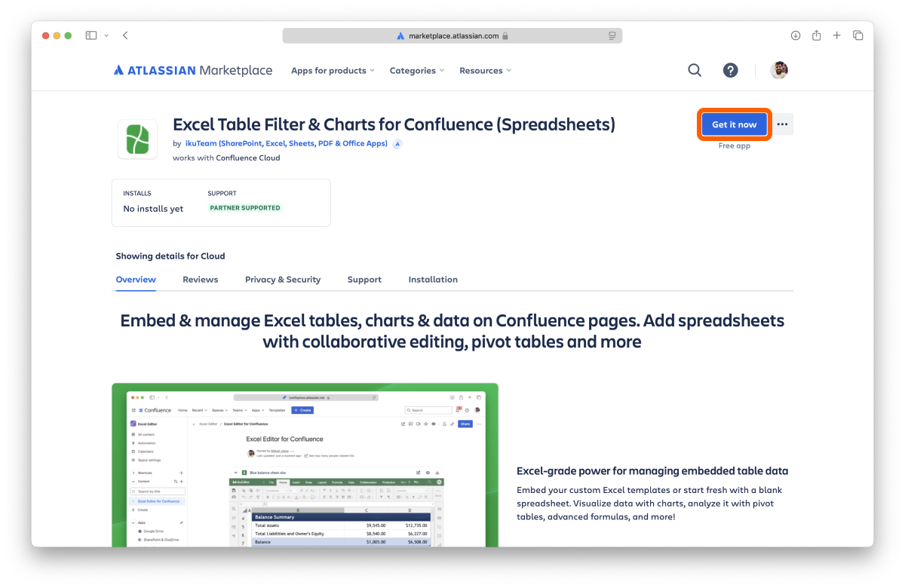Show the tab overview icon

tap(858, 35)
